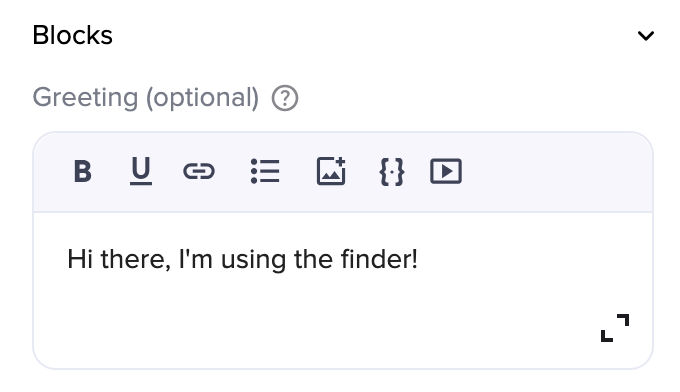680x392 pixels.
Task: Click blank toolbar space right of video icon
Action: (555, 172)
